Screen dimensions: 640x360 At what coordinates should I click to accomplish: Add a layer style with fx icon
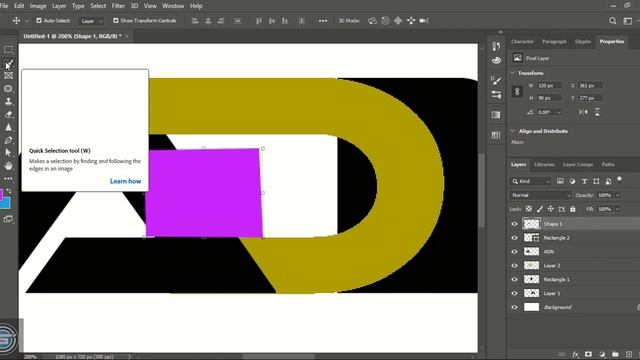tap(576, 354)
